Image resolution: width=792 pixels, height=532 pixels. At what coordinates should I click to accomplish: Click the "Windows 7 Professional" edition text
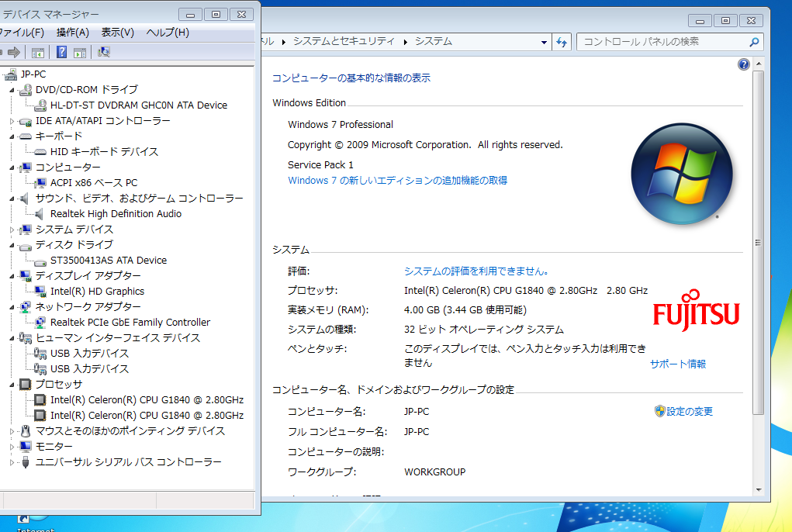pos(341,125)
